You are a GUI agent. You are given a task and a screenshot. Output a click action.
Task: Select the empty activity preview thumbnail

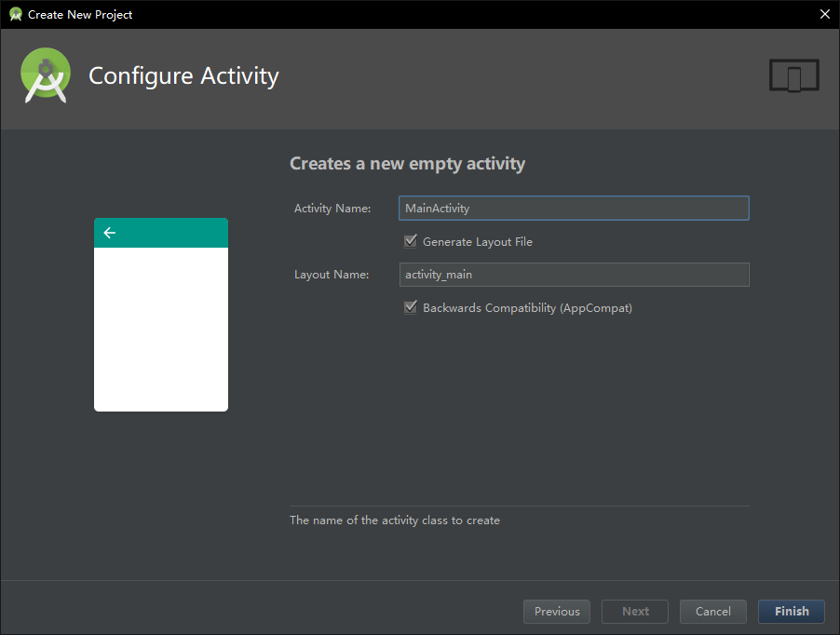[x=161, y=315]
